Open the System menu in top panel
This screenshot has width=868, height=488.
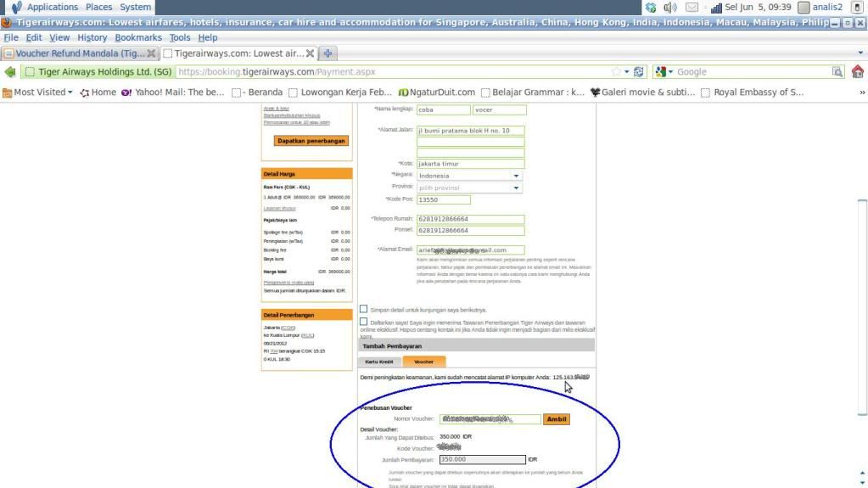pyautogui.click(x=135, y=7)
